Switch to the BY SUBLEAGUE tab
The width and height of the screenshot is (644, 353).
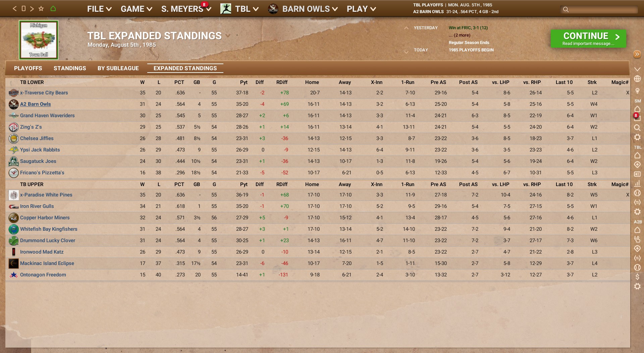pyautogui.click(x=118, y=68)
